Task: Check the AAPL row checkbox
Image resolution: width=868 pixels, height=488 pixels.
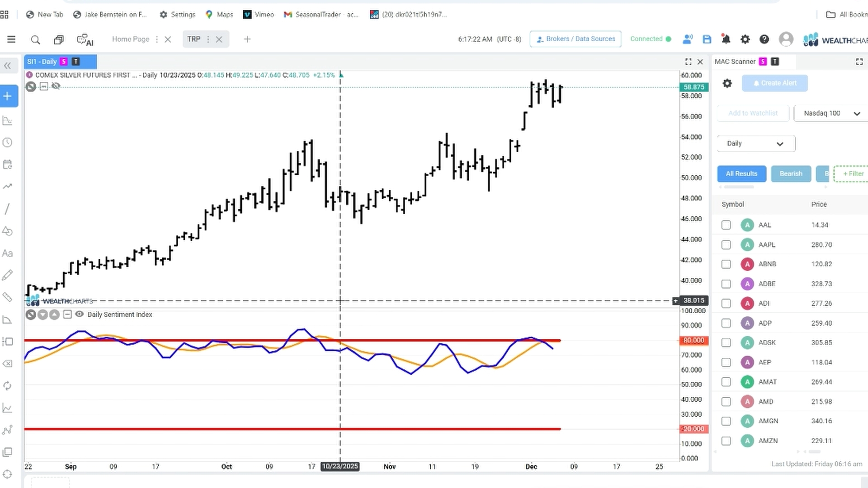Action: 726,244
